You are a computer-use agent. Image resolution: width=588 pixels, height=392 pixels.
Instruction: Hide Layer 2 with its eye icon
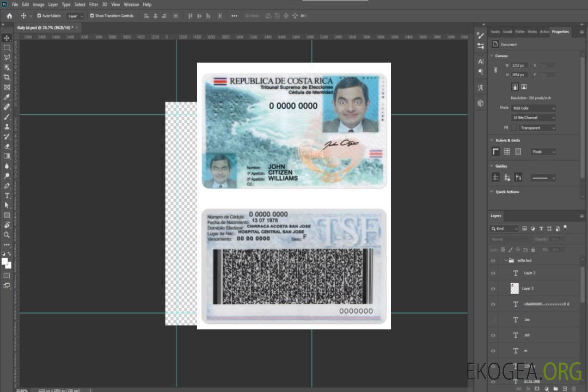click(493, 273)
